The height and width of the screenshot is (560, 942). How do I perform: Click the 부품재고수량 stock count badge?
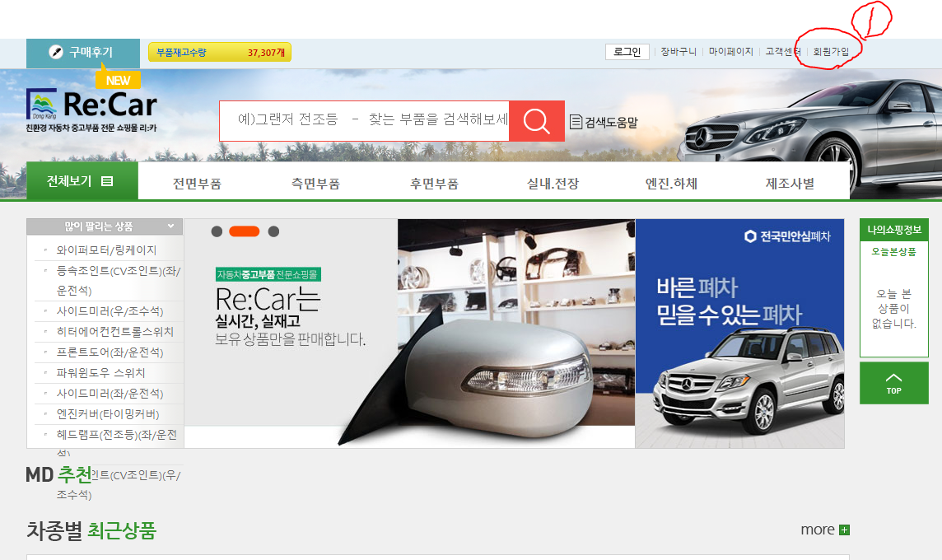click(x=220, y=52)
